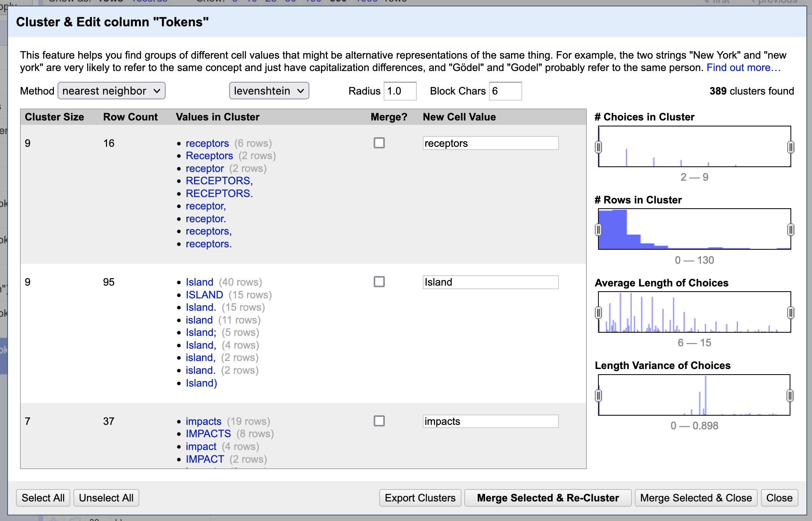The height and width of the screenshot is (521, 812).
Task: Select the left handle of Rows in Cluster slider
Action: (x=598, y=230)
